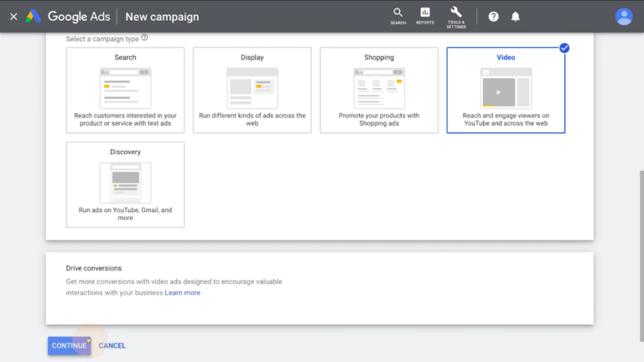Open the Help question mark icon

pos(493,17)
